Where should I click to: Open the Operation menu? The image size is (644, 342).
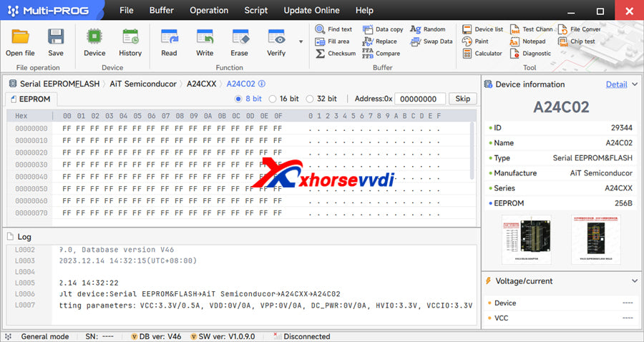[x=209, y=10]
